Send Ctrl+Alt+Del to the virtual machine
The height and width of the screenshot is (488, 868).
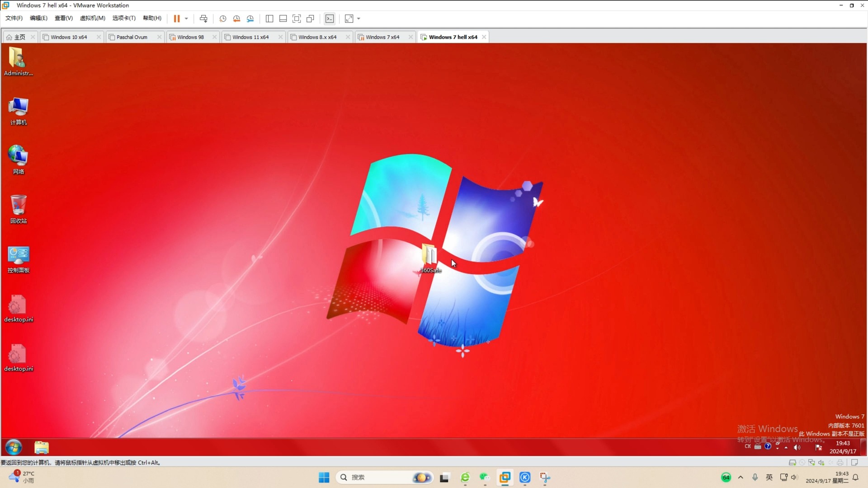click(203, 19)
